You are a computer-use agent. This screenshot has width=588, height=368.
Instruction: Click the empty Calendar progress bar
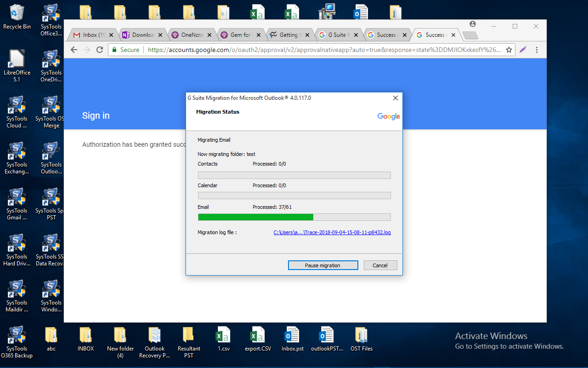click(294, 195)
